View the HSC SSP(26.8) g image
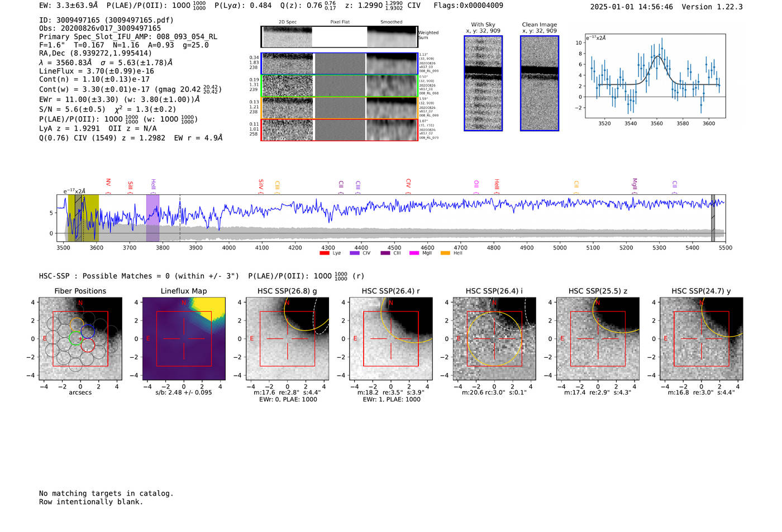The image size is (782, 532). [287, 339]
